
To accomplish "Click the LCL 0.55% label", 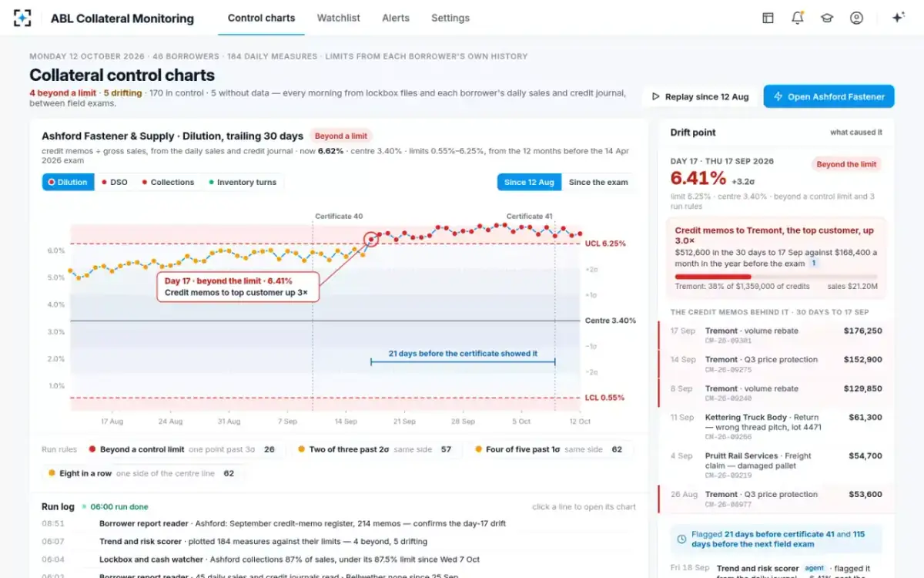I will [x=604, y=398].
